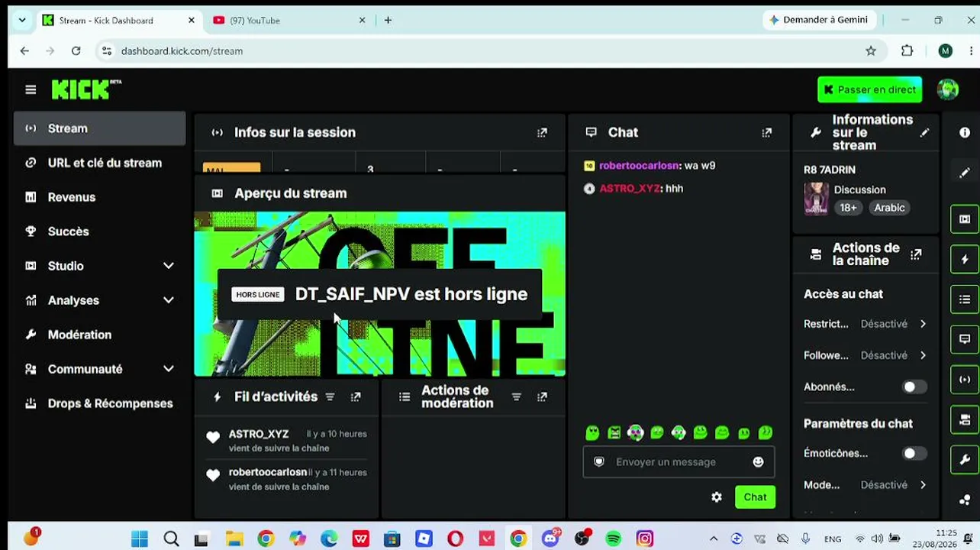This screenshot has width=980, height=550.
Task: Select Stream in the sidebar
Action: 99,128
